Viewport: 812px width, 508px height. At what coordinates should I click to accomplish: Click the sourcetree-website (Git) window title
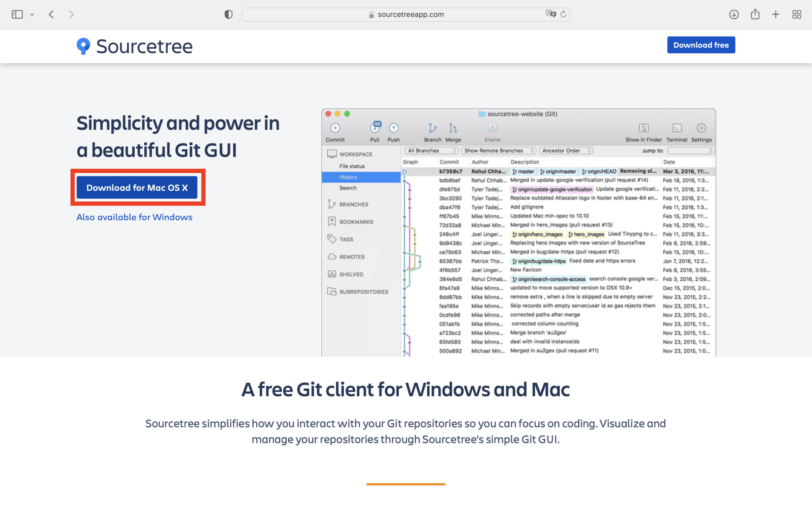(x=518, y=114)
